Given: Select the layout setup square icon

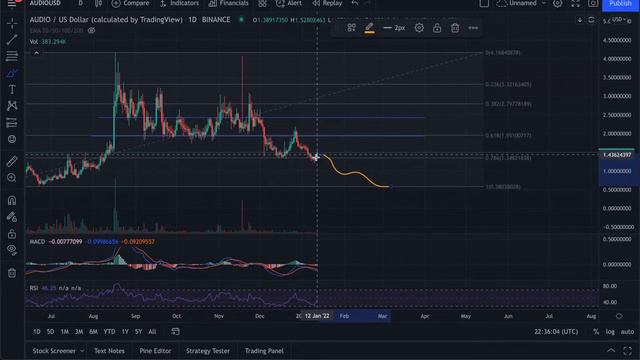Looking at the screenshot, I should click(x=484, y=3).
